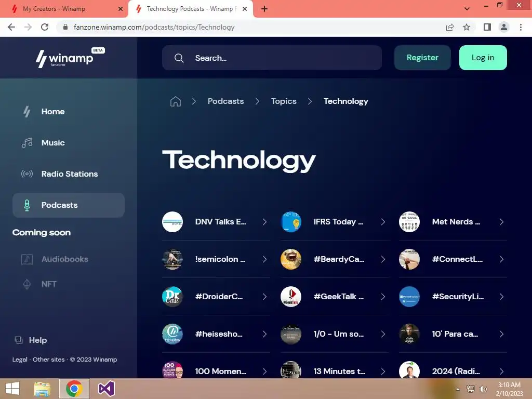
Task: Expand 10' Para ca... row chevron
Action: click(x=501, y=334)
